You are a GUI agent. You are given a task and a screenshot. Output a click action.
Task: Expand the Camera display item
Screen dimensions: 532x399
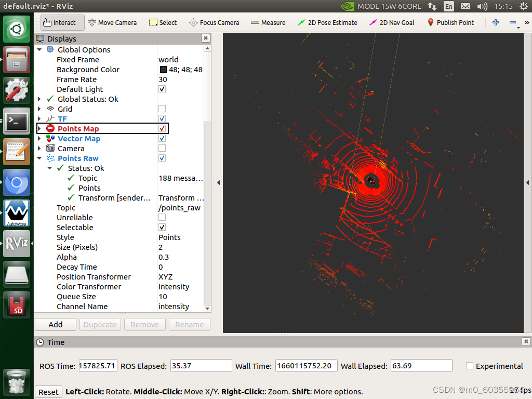(x=39, y=148)
